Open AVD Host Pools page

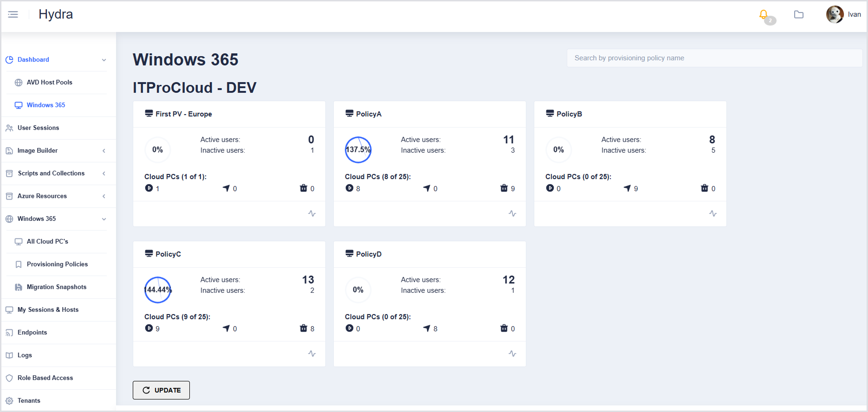click(x=49, y=83)
